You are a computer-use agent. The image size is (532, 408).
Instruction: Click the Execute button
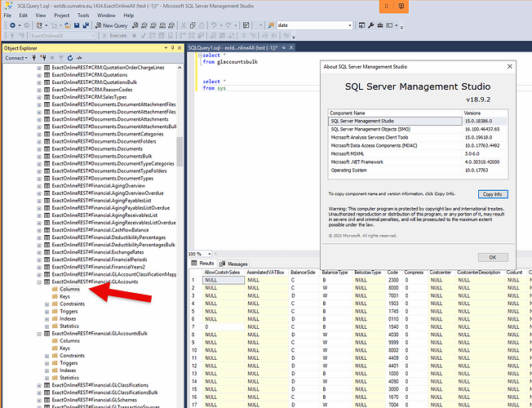(115, 36)
